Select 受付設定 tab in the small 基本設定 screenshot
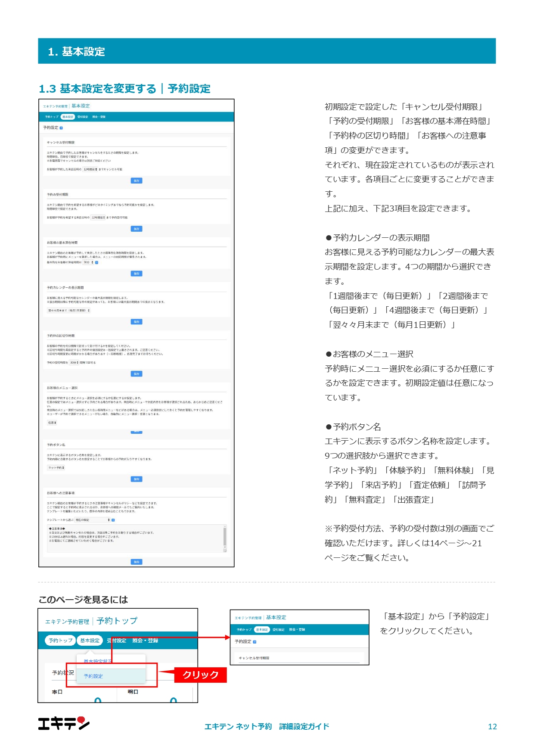534x756 pixels. click(278, 630)
